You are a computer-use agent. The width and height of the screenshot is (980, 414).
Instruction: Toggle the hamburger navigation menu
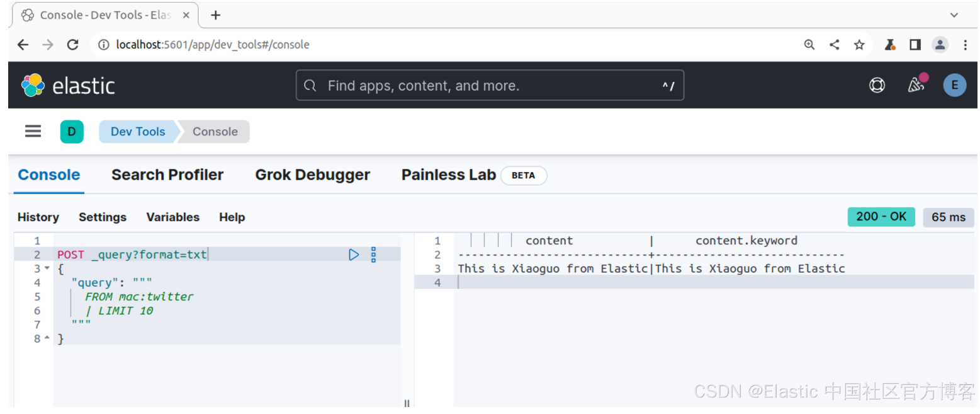coord(33,131)
